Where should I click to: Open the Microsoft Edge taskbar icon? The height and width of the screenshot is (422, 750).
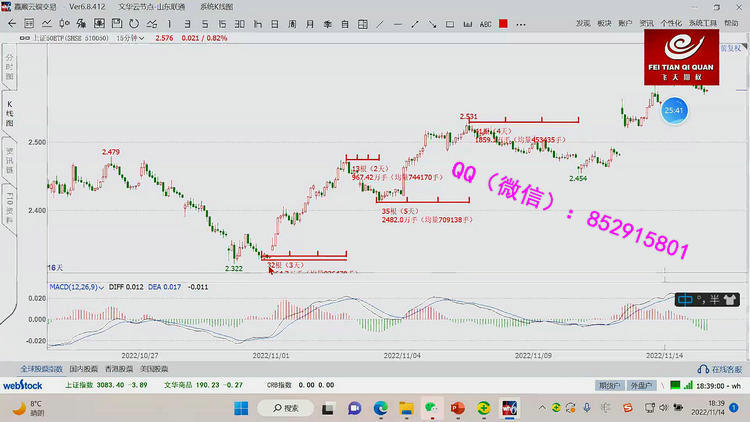(x=380, y=408)
